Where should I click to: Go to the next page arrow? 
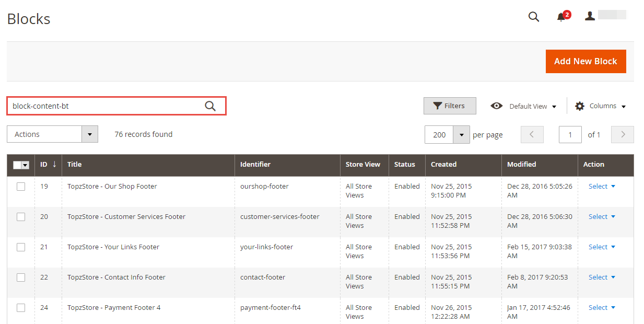622,134
